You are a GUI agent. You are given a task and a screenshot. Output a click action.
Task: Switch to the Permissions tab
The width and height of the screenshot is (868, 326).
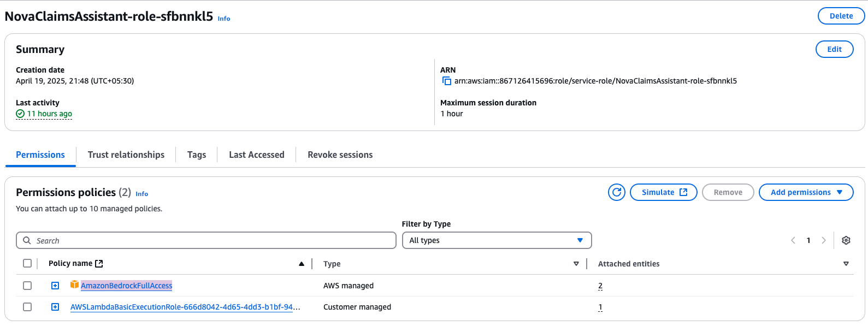click(x=40, y=155)
